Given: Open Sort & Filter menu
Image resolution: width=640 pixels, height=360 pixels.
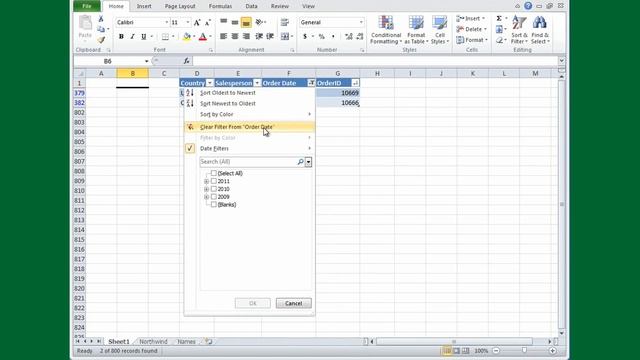Looking at the screenshot, I should [519, 30].
